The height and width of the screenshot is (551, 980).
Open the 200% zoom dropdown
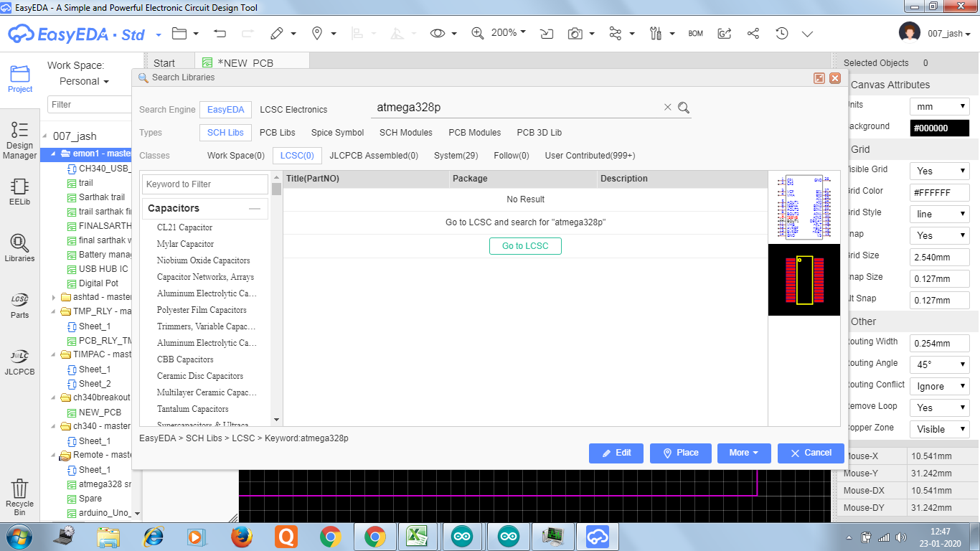pyautogui.click(x=508, y=33)
